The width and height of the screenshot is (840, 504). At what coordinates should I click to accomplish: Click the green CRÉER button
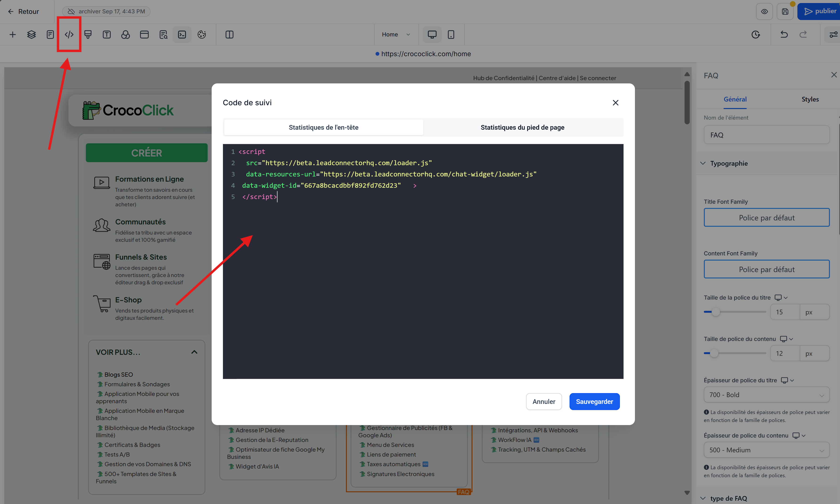pyautogui.click(x=147, y=153)
